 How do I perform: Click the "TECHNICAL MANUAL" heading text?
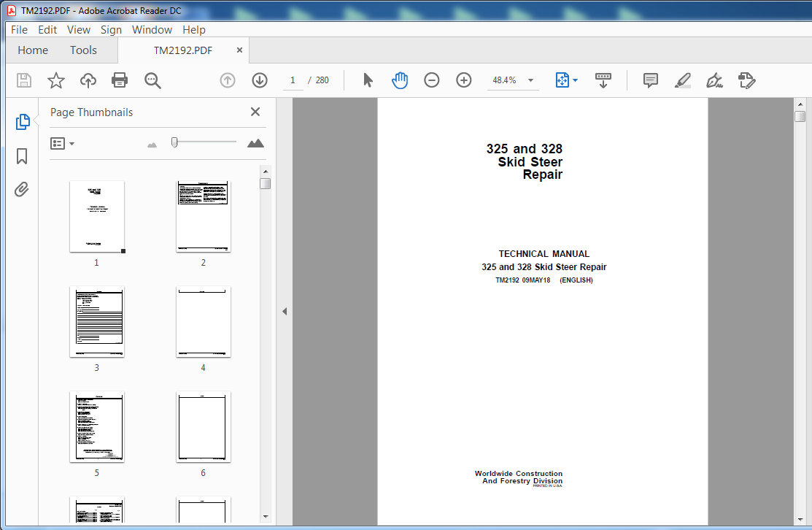coord(544,254)
